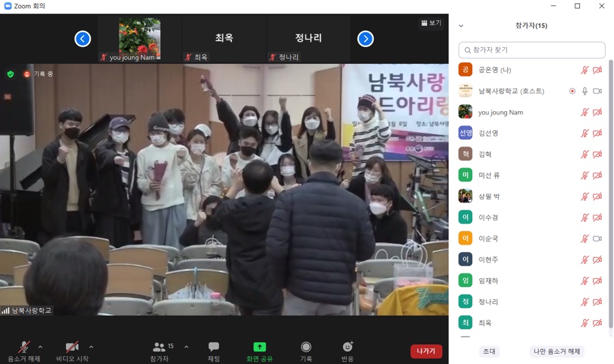Click muted mic icon for 상필 박

point(584,196)
